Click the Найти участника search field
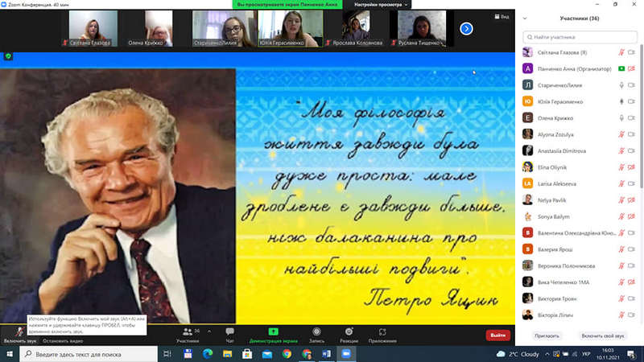This screenshot has height=362, width=644. pyautogui.click(x=576, y=36)
